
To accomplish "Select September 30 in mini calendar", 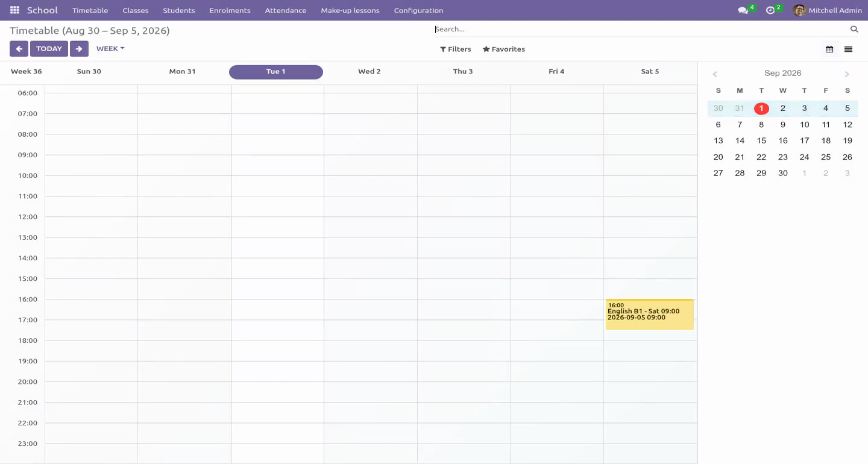I will (x=783, y=173).
